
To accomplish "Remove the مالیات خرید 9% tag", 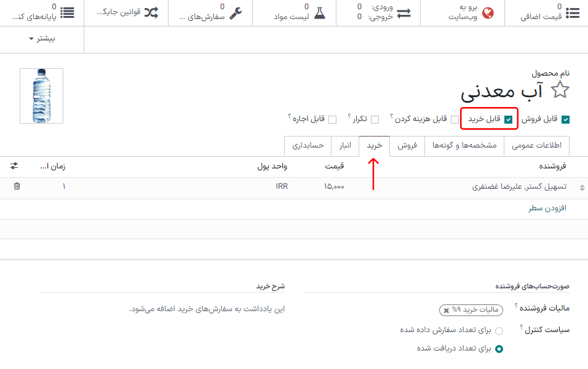I will (446, 311).
